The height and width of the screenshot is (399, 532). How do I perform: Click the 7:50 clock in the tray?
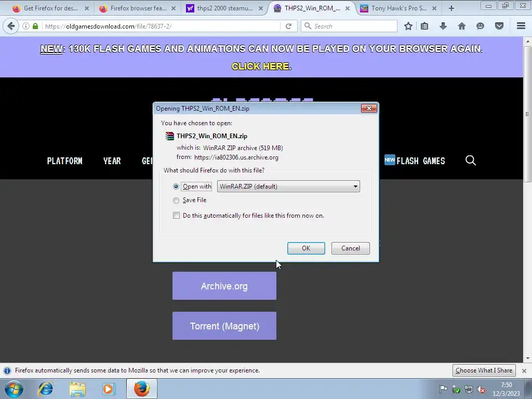click(506, 385)
